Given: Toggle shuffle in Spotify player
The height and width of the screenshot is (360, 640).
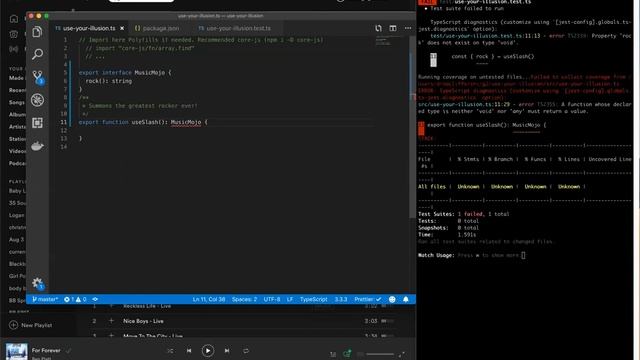Looking at the screenshot, I should (170, 351).
